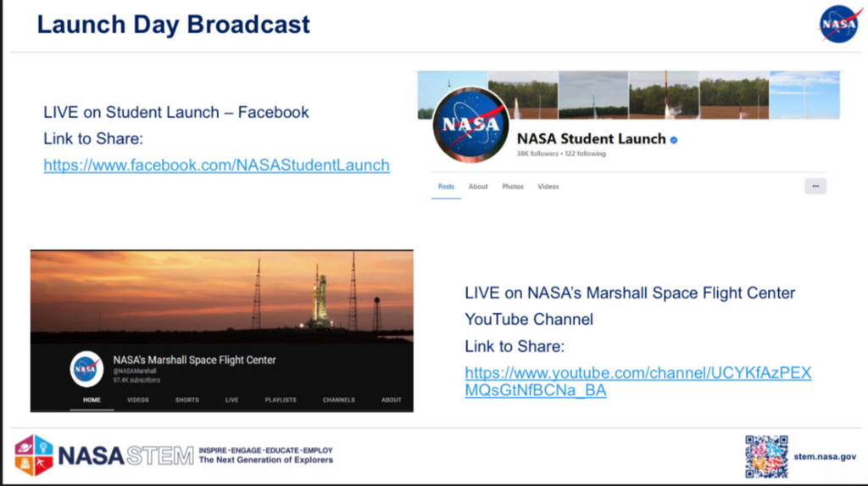Select the Posts tab on Facebook page
The width and height of the screenshot is (868, 486).
click(446, 187)
